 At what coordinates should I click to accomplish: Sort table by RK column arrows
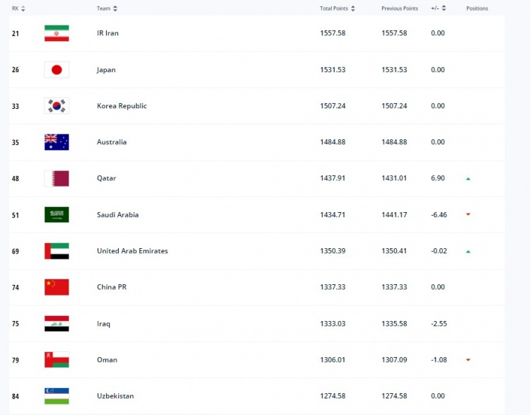click(x=23, y=8)
